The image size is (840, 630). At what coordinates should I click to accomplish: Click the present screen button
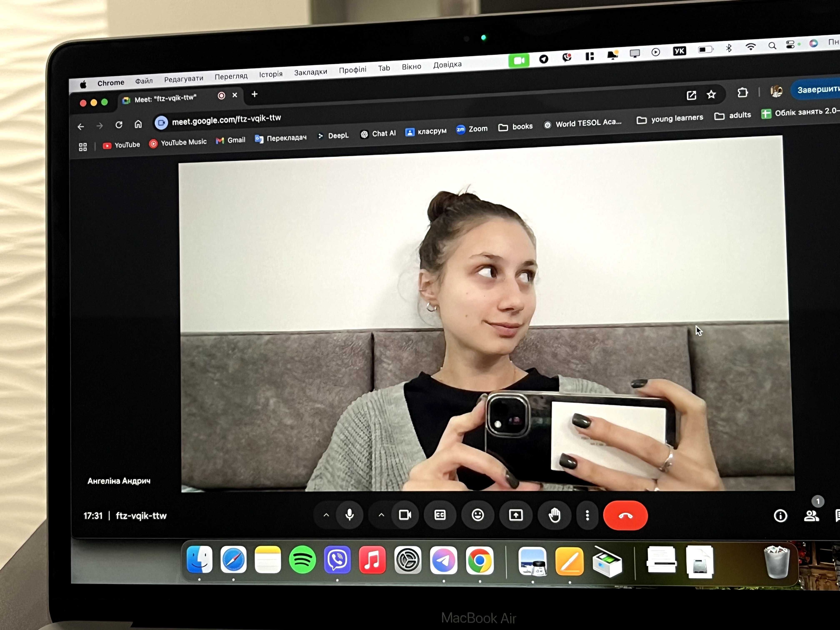(x=516, y=515)
